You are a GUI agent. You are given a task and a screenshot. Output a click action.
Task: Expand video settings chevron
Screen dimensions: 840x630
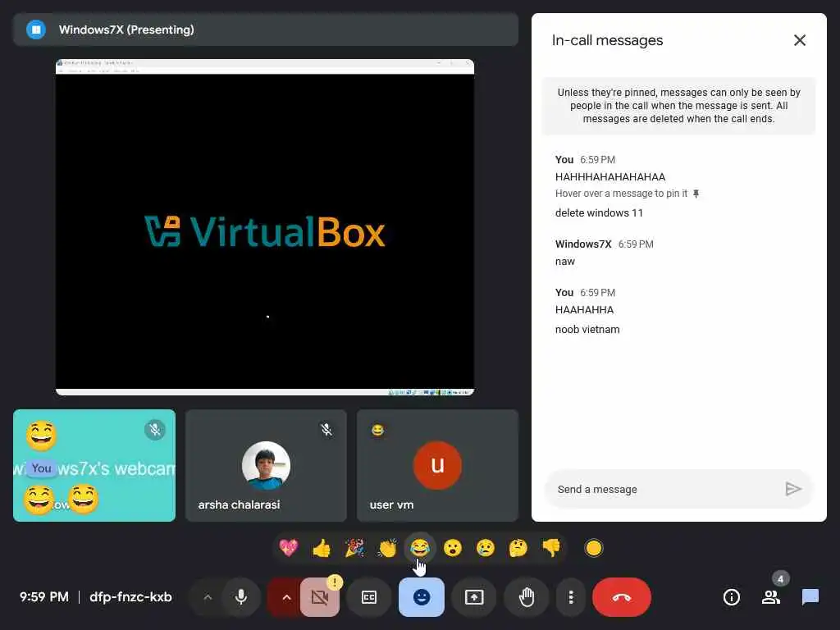286,597
